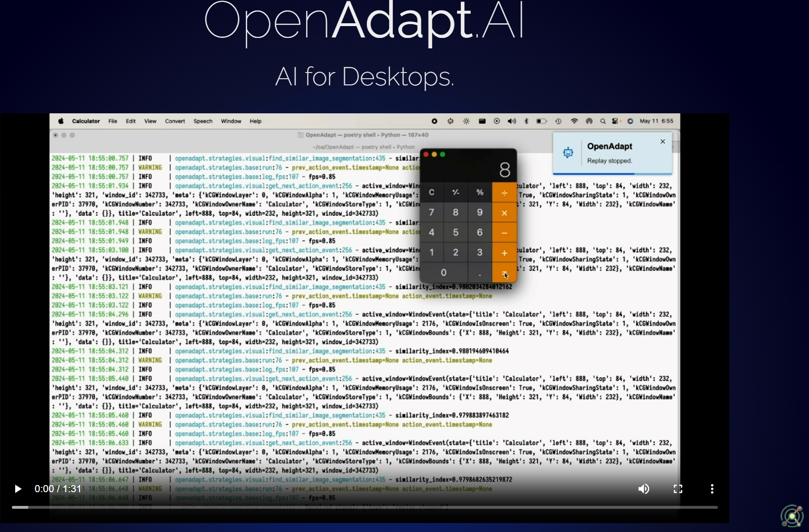Open the Apple menu
The image size is (809, 532).
[61, 121]
